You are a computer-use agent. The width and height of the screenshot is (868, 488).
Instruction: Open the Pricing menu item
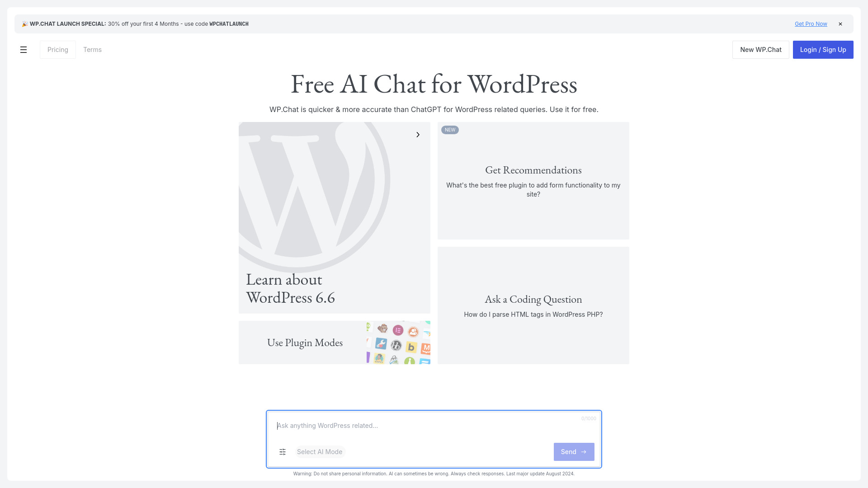pos(58,49)
